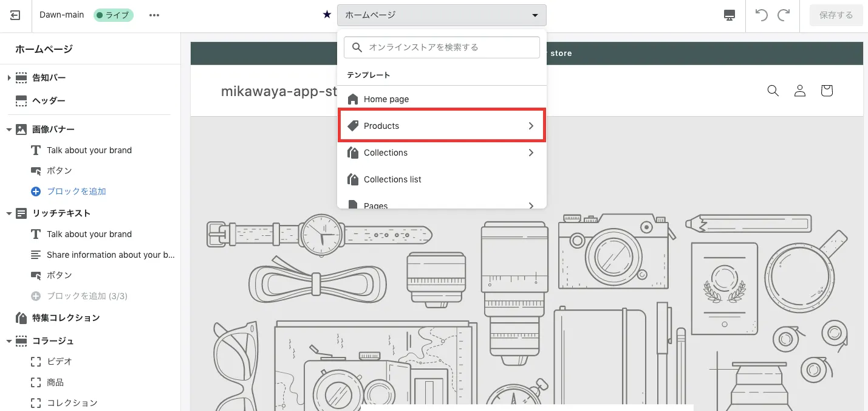The image size is (868, 411).
Task: Click the コラージュ section icon
Action: click(21, 341)
